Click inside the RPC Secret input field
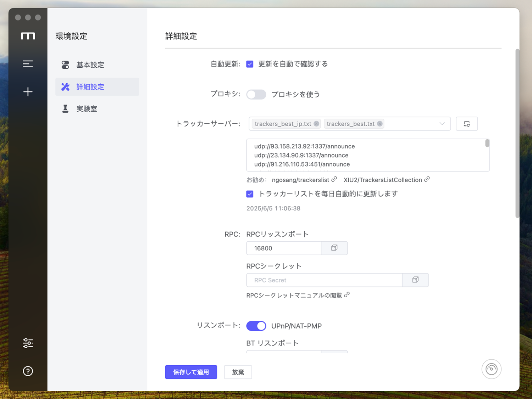The image size is (532, 399). (324, 280)
